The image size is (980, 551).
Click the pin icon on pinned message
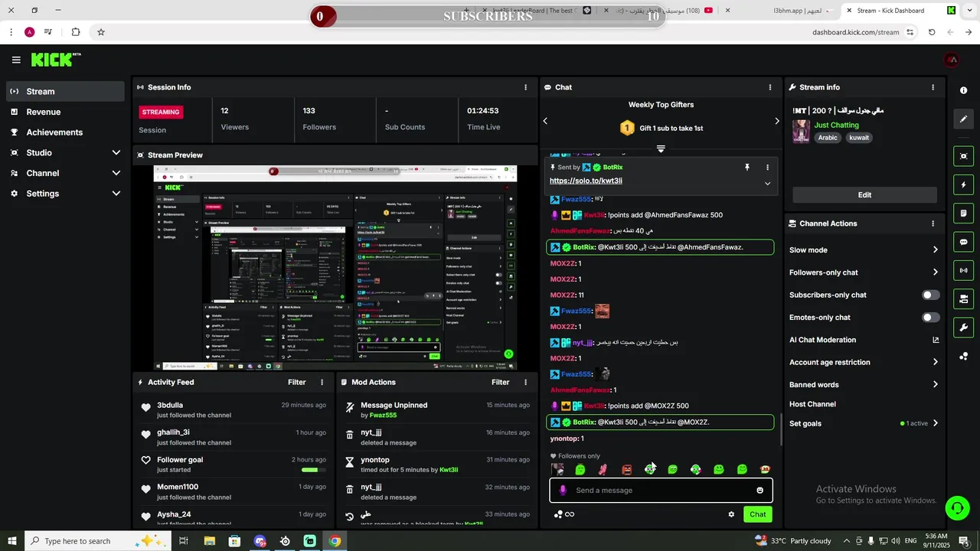(747, 167)
